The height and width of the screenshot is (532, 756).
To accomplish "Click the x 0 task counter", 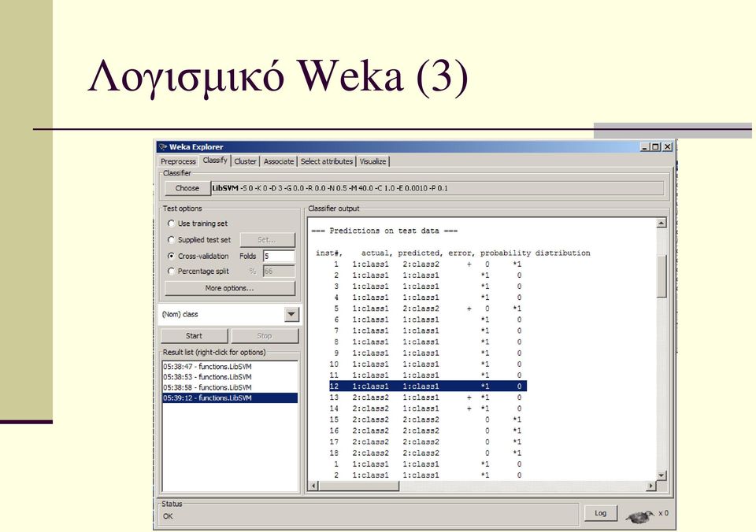I will [x=663, y=513].
